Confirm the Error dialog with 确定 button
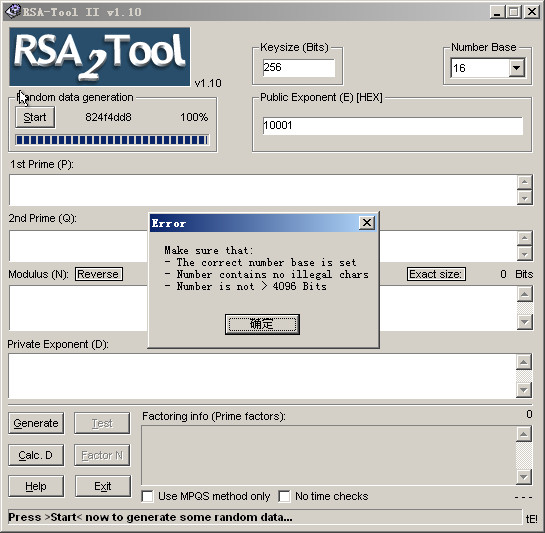Screen dimensions: 545x533 tap(262, 324)
